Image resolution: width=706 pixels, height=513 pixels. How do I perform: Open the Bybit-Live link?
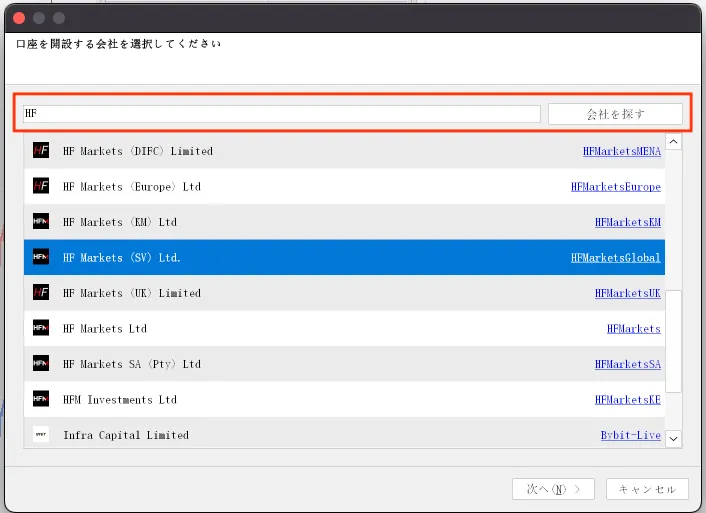pos(631,436)
